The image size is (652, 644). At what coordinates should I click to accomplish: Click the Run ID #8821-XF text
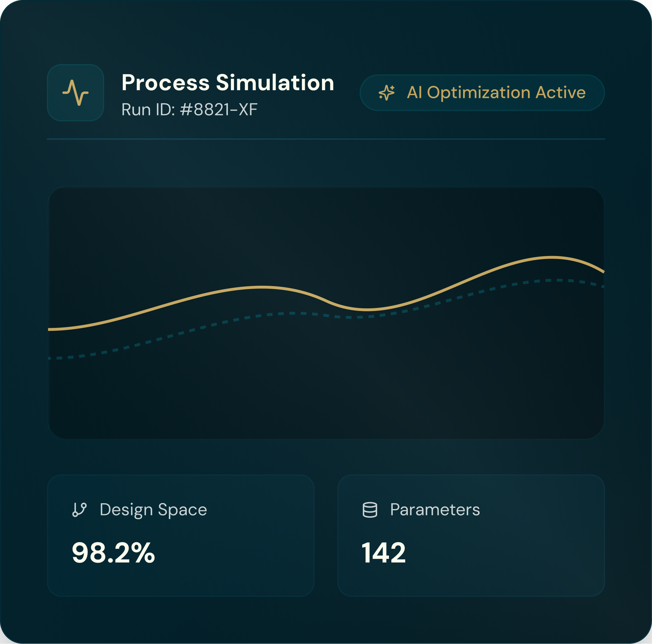click(189, 109)
